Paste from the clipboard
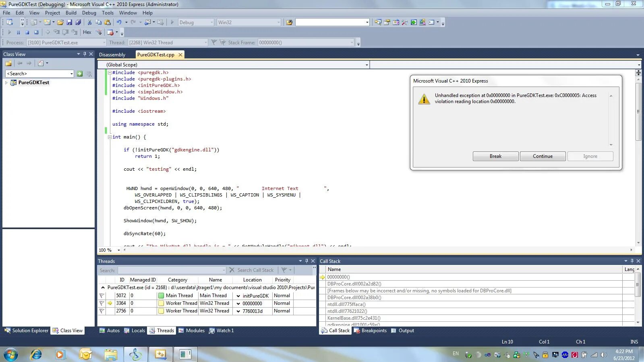The height and width of the screenshot is (362, 644). click(108, 23)
